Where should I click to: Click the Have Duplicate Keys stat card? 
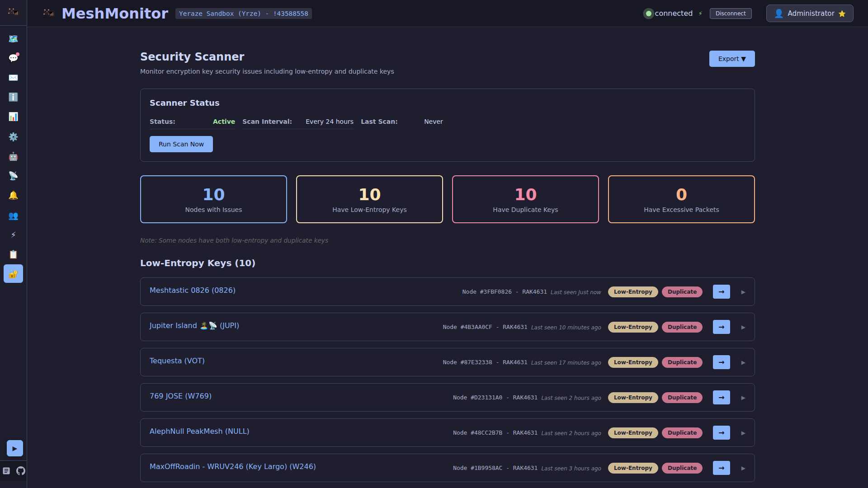click(525, 199)
